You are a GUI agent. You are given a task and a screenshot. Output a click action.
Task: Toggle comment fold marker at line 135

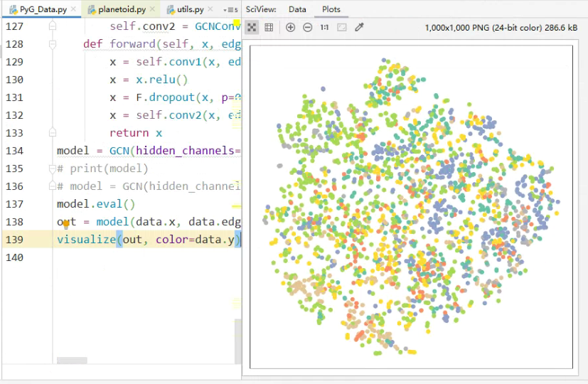click(53, 169)
